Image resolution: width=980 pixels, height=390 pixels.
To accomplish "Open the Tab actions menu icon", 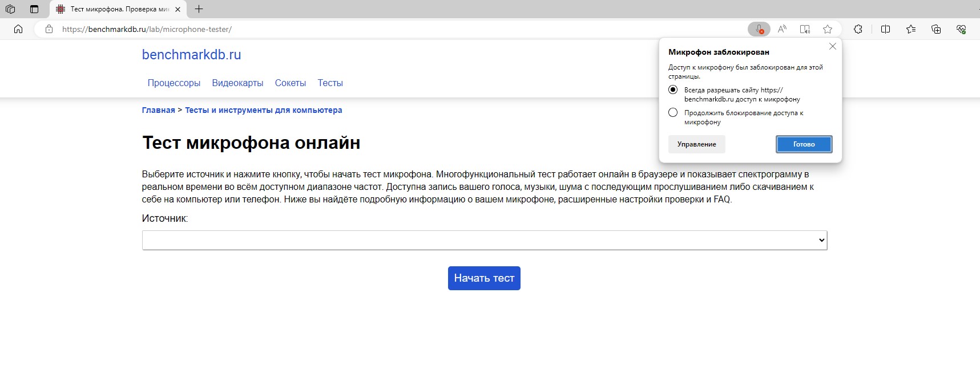I will [x=34, y=9].
